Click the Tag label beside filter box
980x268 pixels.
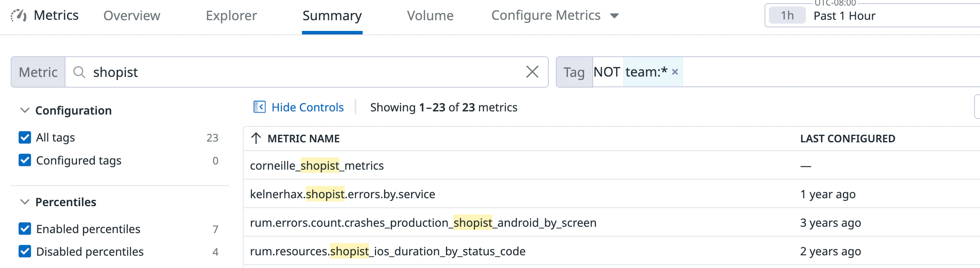point(574,72)
